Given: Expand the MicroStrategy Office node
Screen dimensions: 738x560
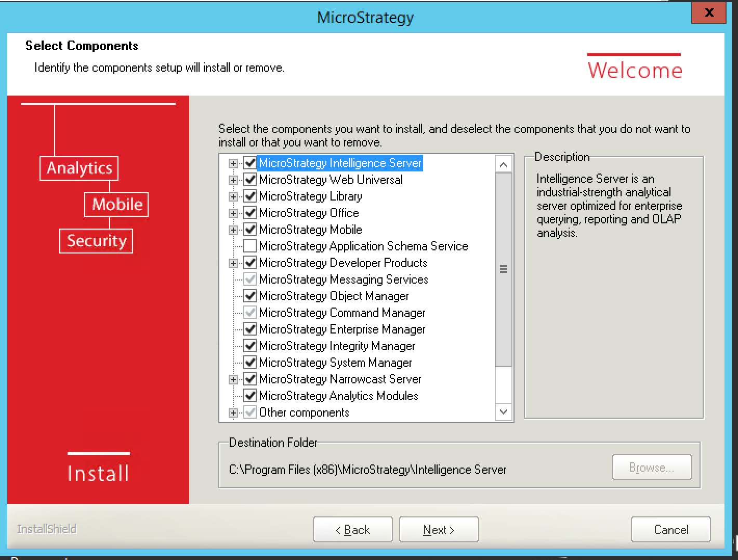Looking at the screenshot, I should pyautogui.click(x=232, y=212).
